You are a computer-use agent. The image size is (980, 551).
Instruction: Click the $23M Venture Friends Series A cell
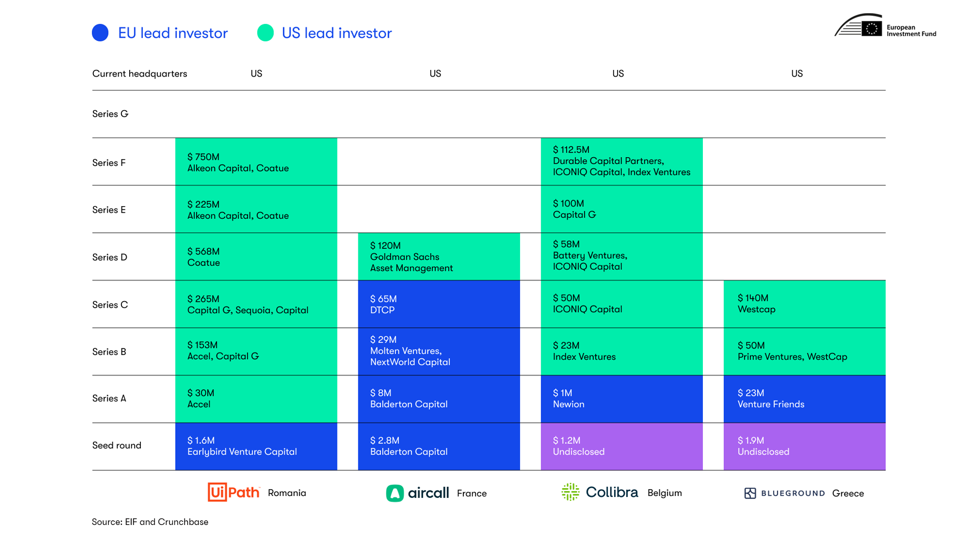click(804, 399)
